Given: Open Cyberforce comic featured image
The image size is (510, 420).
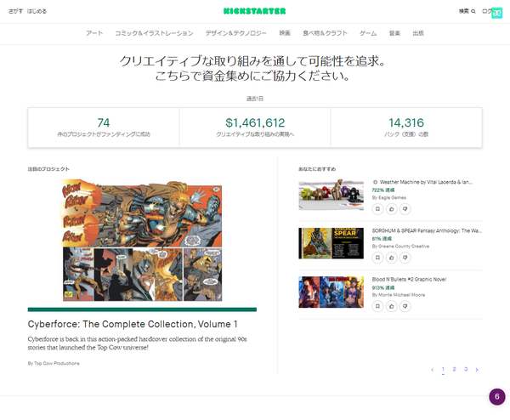Looking at the screenshot, I should [142, 240].
